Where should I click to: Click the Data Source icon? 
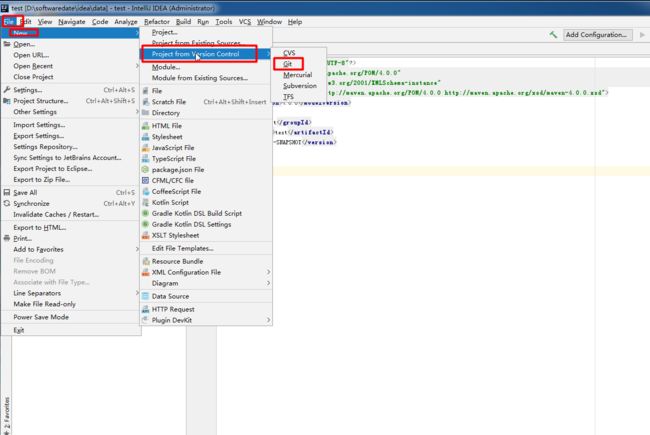146,296
